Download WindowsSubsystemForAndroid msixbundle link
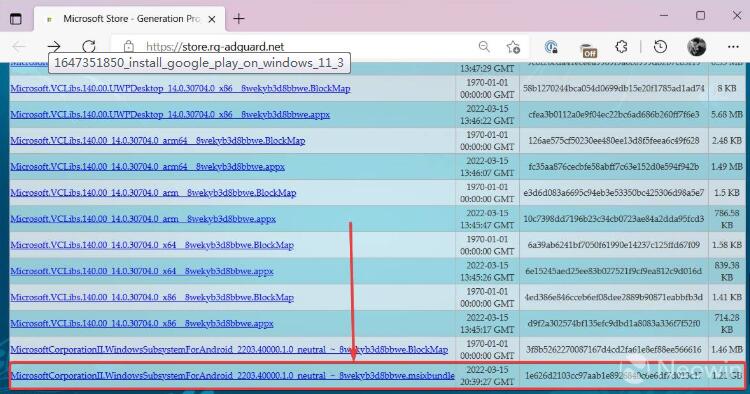Viewport: 750px width, 394px height. coord(232,375)
